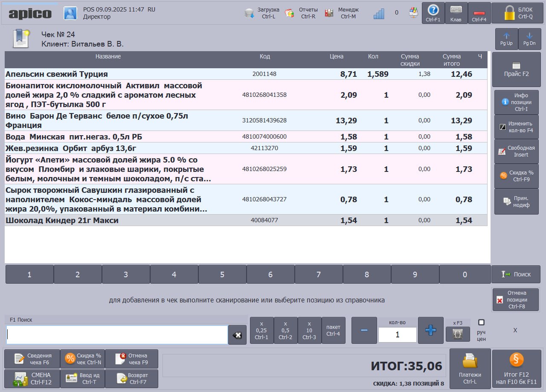Open Платежи payments folder
Viewport: 546px width, 392px height.
pyautogui.click(x=470, y=368)
